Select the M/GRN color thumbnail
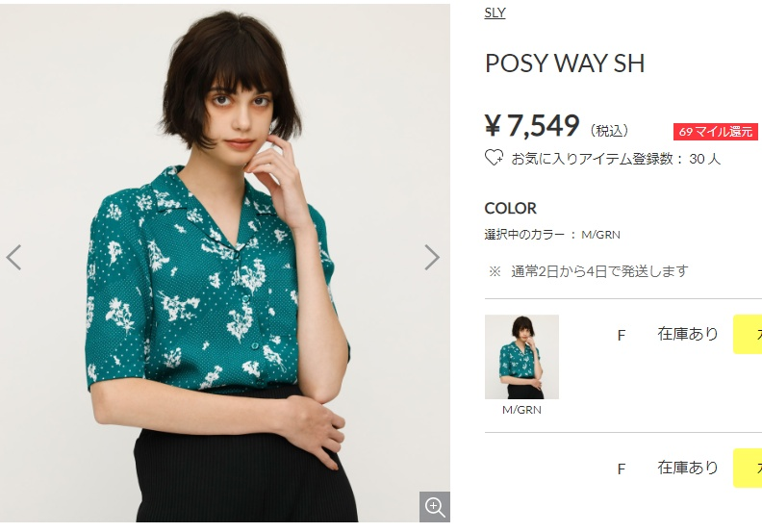The width and height of the screenshot is (762, 532). tap(521, 356)
